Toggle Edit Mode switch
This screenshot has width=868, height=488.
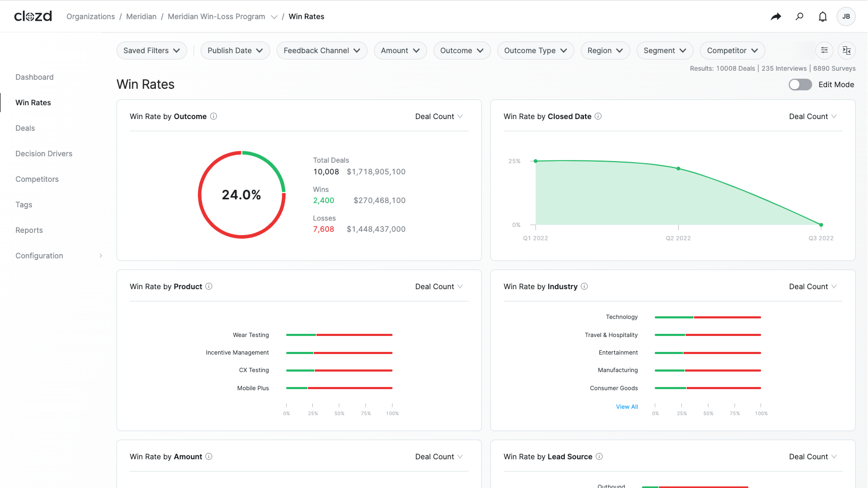800,85
